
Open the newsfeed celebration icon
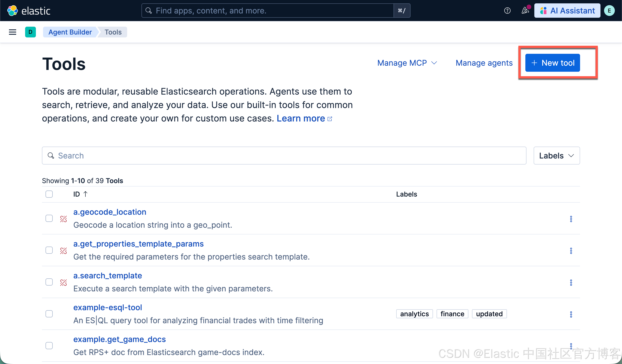[x=525, y=11]
